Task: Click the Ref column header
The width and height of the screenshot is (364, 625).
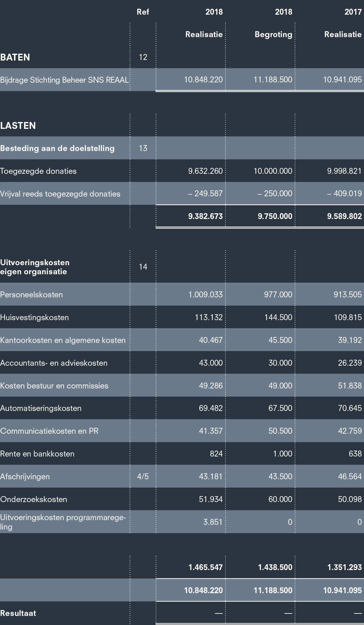Action: click(143, 12)
